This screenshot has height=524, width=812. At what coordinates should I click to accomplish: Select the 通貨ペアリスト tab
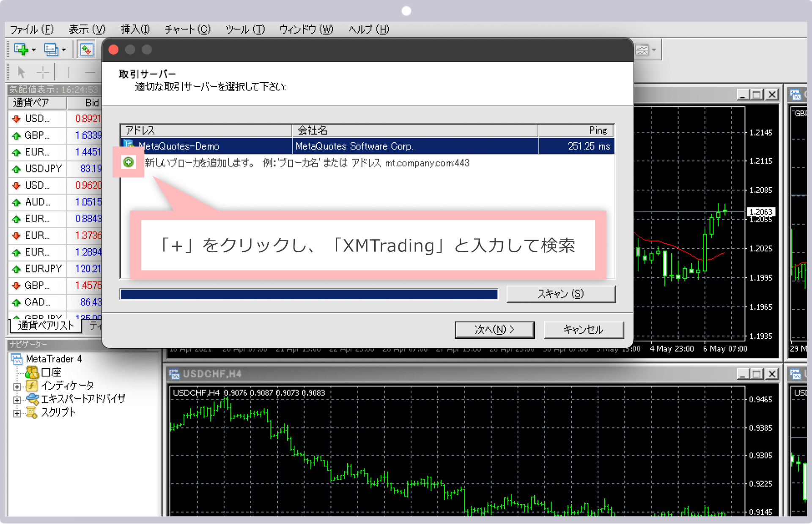coord(46,325)
